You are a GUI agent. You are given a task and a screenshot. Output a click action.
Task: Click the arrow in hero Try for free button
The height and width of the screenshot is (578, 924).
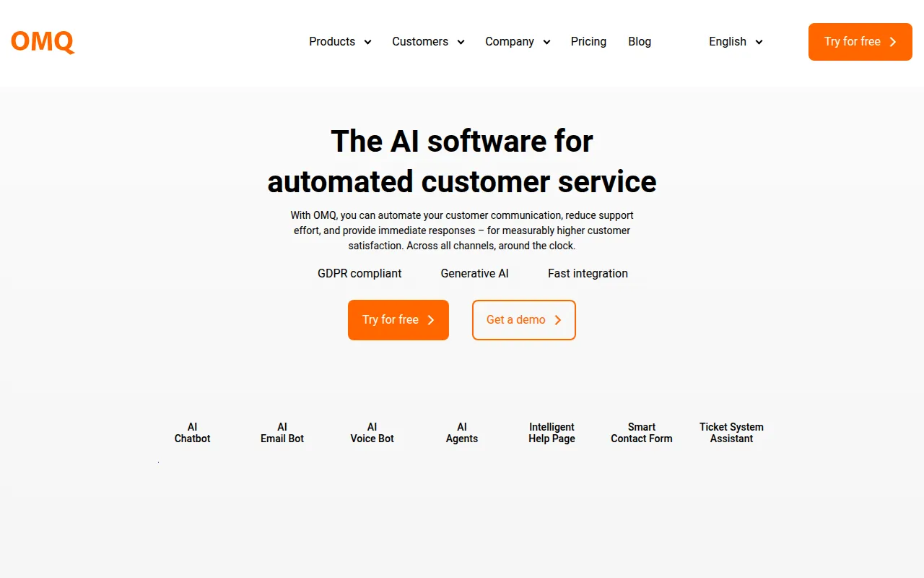(431, 320)
